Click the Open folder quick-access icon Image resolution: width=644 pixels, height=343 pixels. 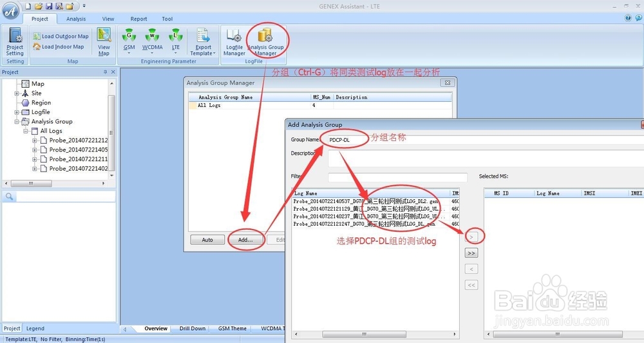(x=39, y=6)
